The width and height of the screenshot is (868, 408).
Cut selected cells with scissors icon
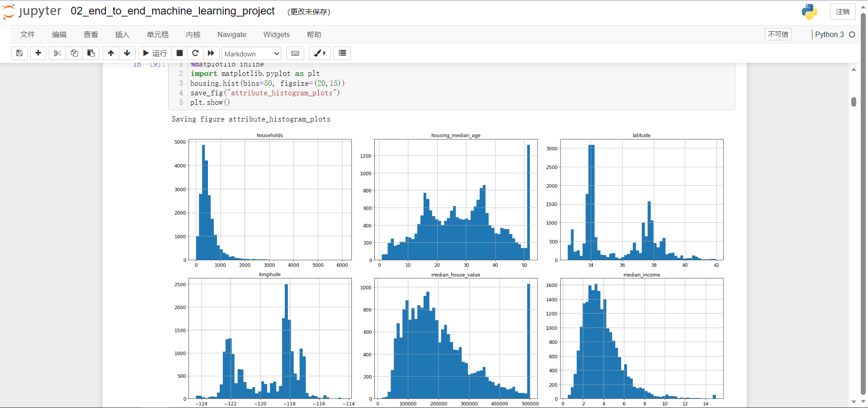click(x=57, y=53)
